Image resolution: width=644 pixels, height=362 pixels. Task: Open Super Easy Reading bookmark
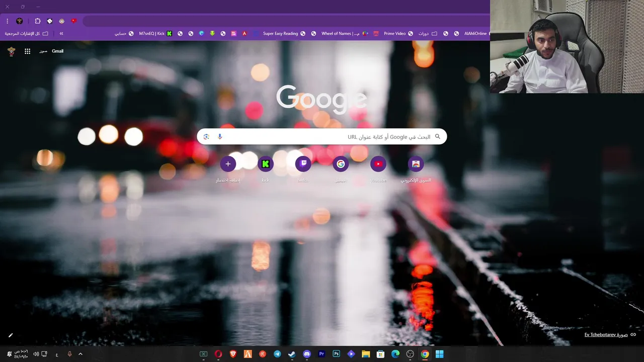click(x=284, y=34)
